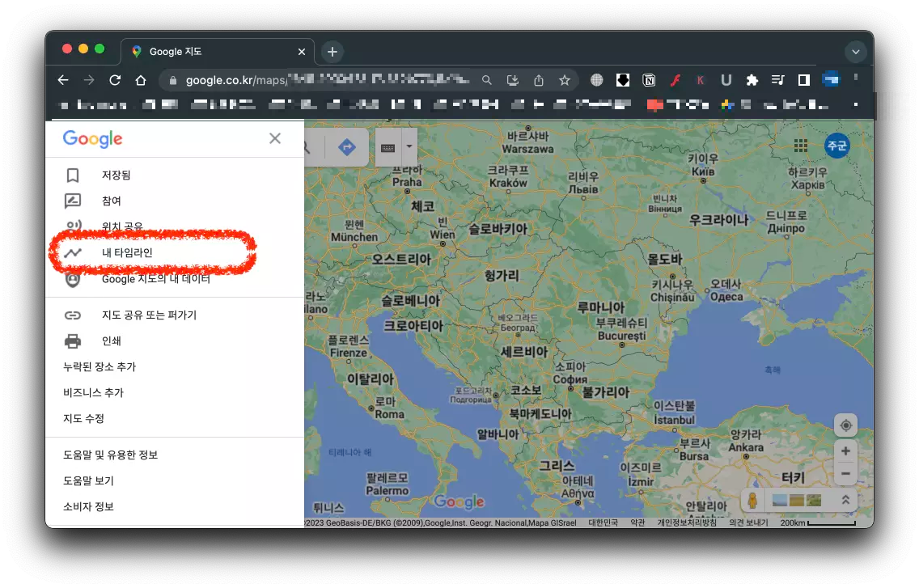Image resolution: width=919 pixels, height=588 pixels.
Task: Select the Google 지도 tab
Action: 218,52
